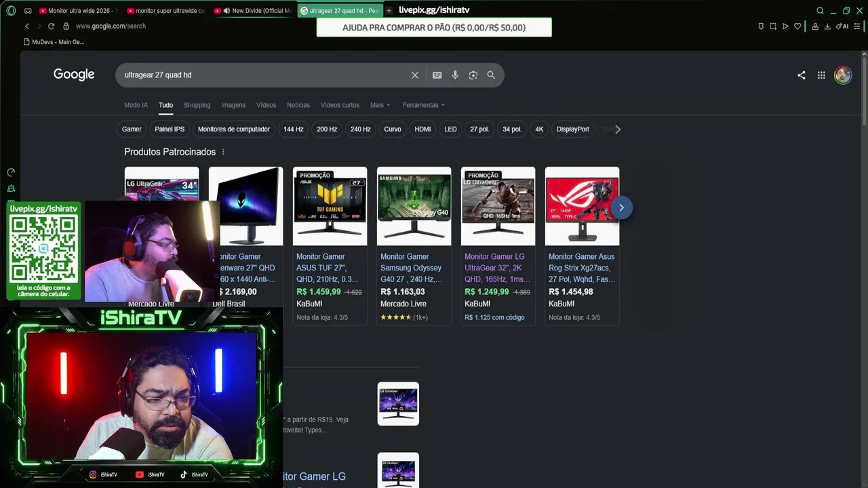The height and width of the screenshot is (488, 868).
Task: Switch to the 'New Divide' YouTube tab
Action: [252, 11]
